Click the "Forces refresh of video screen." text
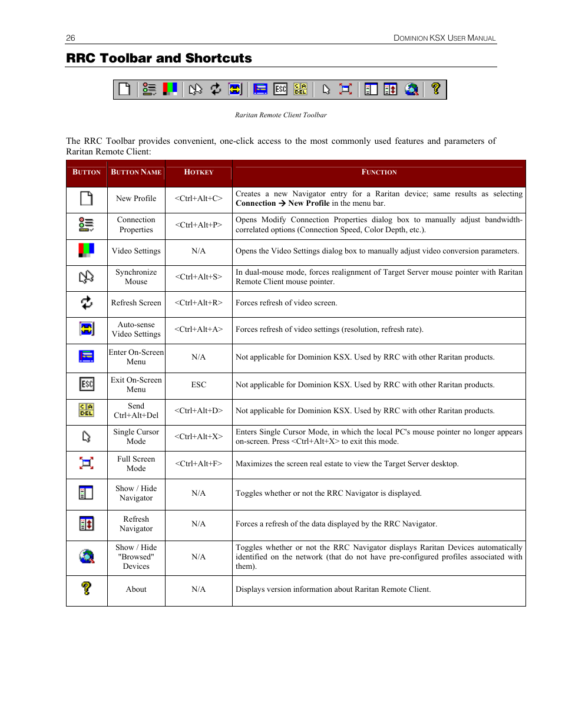This screenshot has width=562, height=728. coord(286,303)
